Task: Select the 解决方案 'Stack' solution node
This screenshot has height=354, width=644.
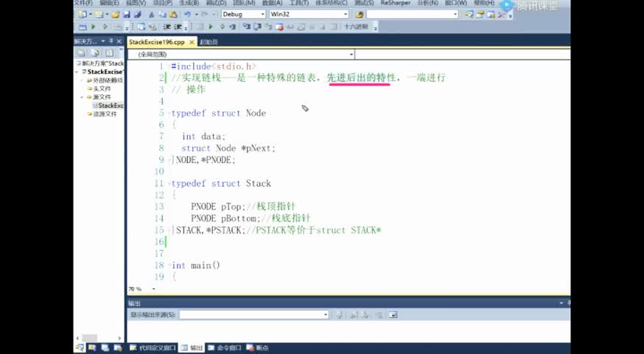Action: 99,63
